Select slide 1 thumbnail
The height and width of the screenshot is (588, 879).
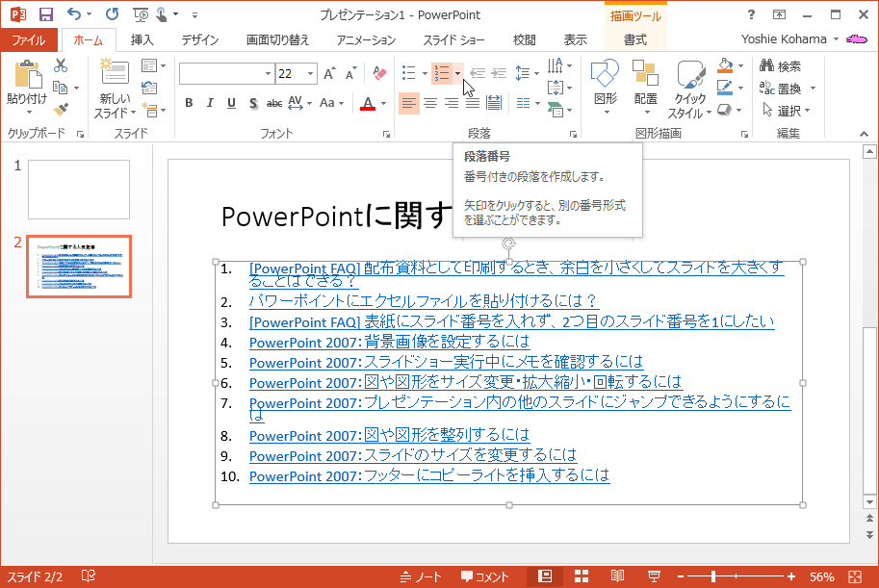point(79,190)
